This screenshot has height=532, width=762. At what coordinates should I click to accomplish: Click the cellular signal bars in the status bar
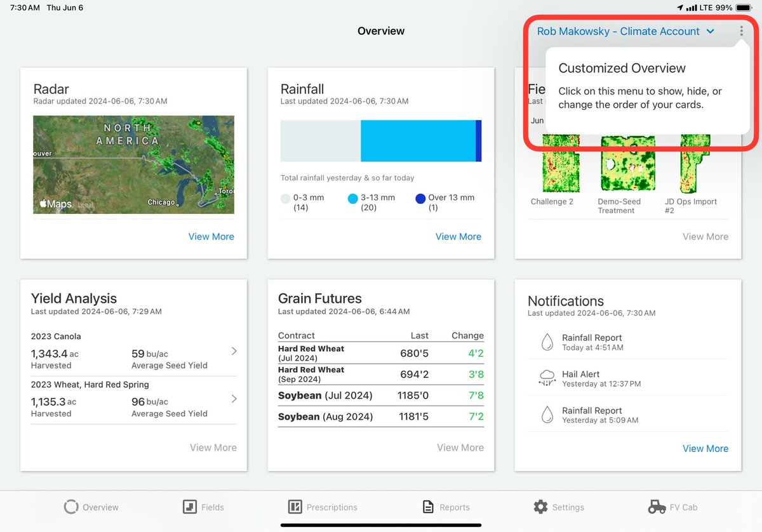692,8
